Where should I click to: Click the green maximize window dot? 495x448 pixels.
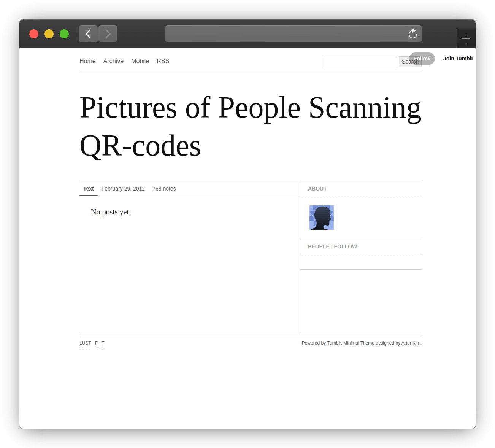(64, 34)
